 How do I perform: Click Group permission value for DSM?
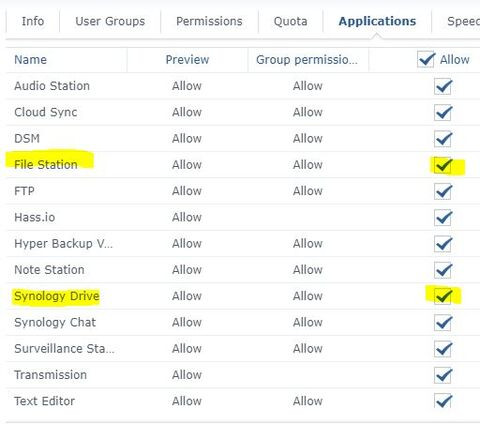(308, 138)
